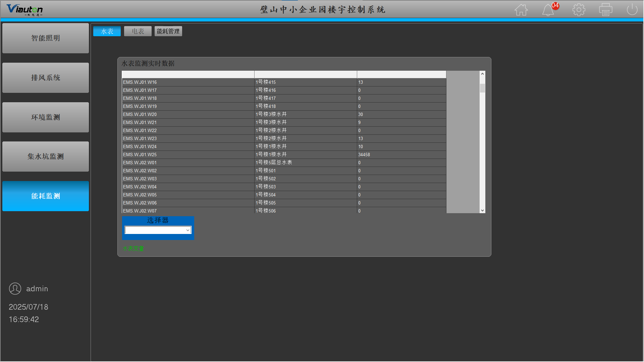Open alarm notifications via the bell icon
The height and width of the screenshot is (362, 644).
pos(548,10)
